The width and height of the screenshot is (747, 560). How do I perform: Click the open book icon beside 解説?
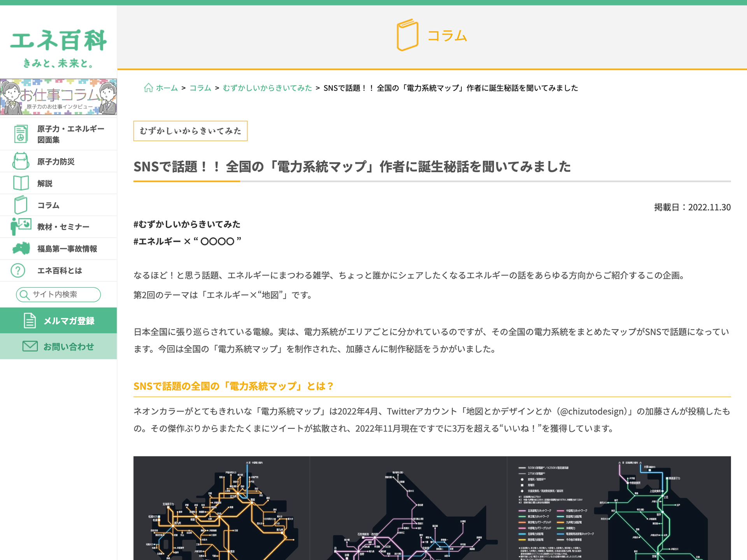click(x=21, y=183)
